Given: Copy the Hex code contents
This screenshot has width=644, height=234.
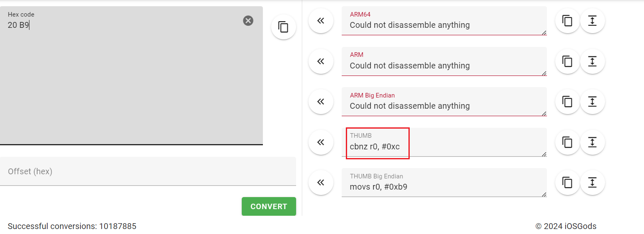Looking at the screenshot, I should click(x=283, y=27).
